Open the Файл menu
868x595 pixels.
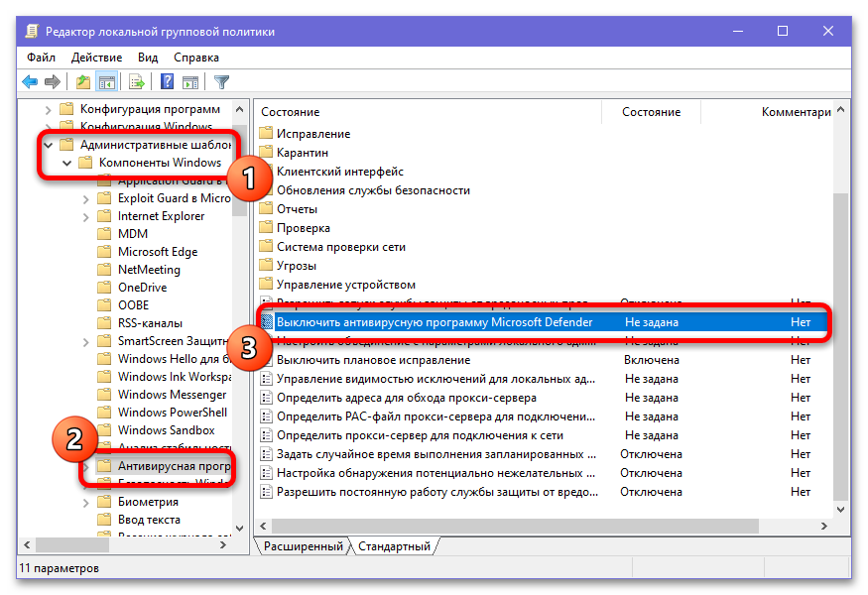click(x=41, y=58)
